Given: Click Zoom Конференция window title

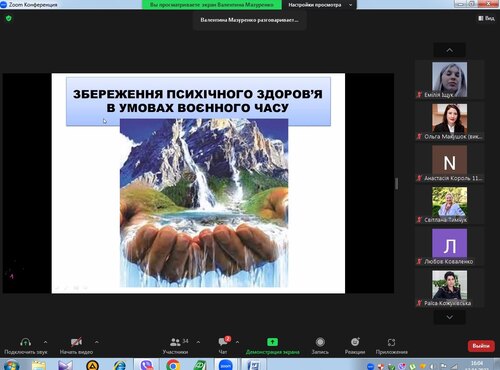Looking at the screenshot, I should click(x=33, y=5).
